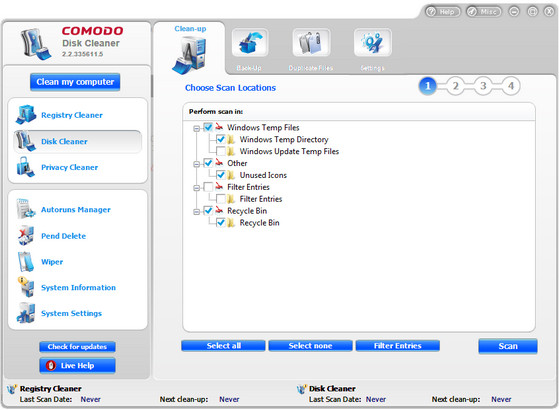559x410 pixels.
Task: Switch to the Duplicate Files tab label
Action: (311, 68)
